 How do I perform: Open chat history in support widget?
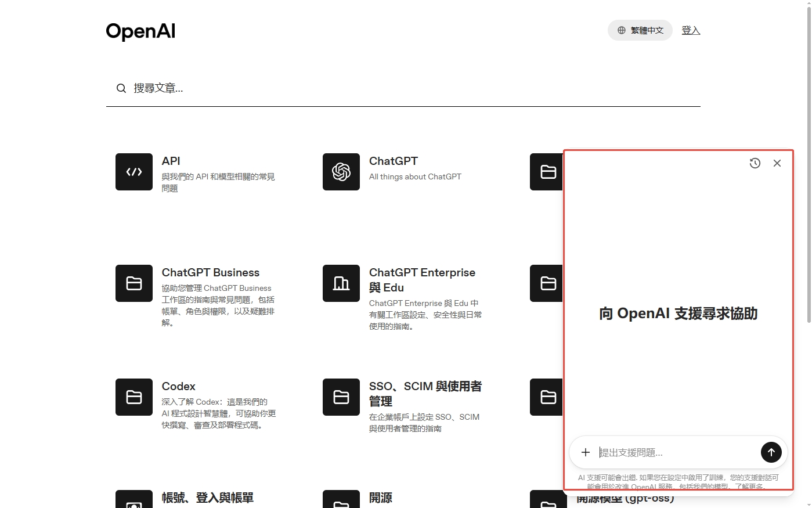coord(755,163)
